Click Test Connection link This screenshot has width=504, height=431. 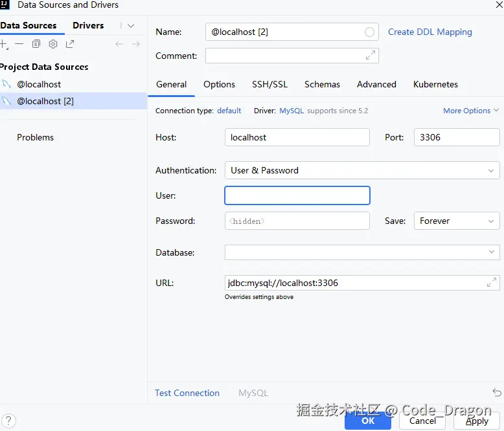click(187, 393)
